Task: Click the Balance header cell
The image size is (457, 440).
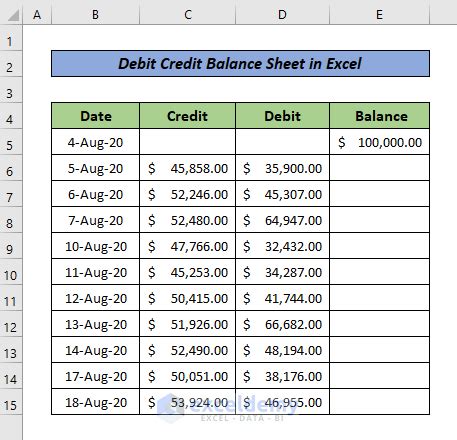Action: [x=379, y=116]
